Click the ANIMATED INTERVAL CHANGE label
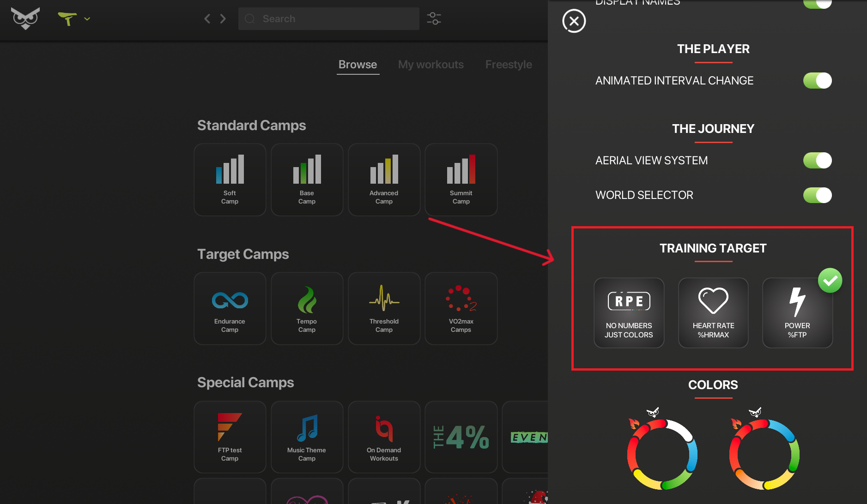867x504 pixels. click(x=674, y=81)
